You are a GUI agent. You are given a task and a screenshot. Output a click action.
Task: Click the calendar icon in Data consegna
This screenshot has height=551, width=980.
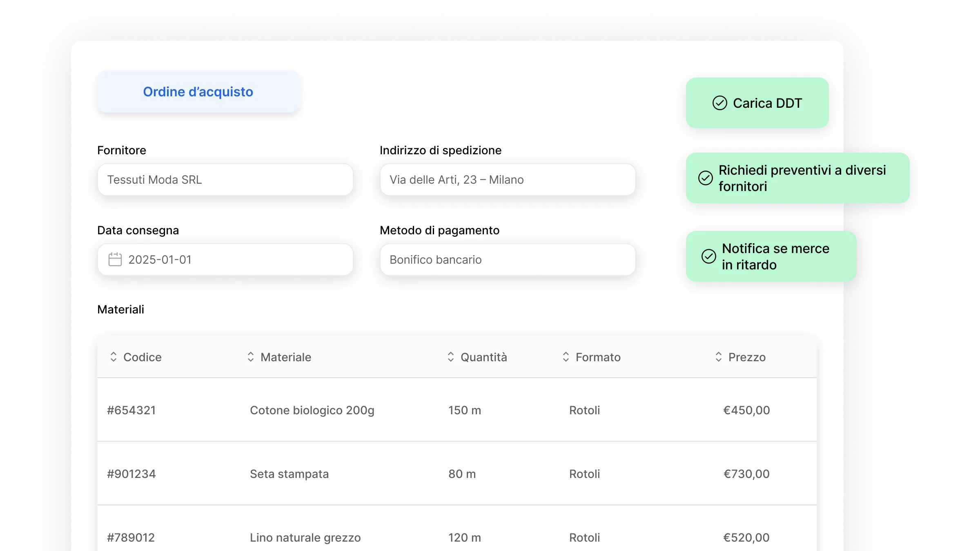pos(115,260)
